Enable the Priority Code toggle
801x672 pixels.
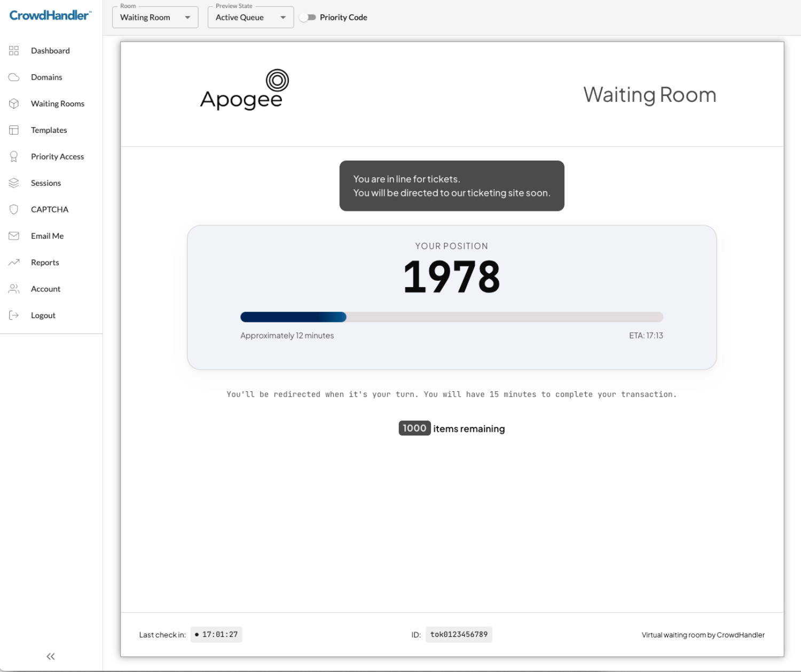(x=308, y=18)
